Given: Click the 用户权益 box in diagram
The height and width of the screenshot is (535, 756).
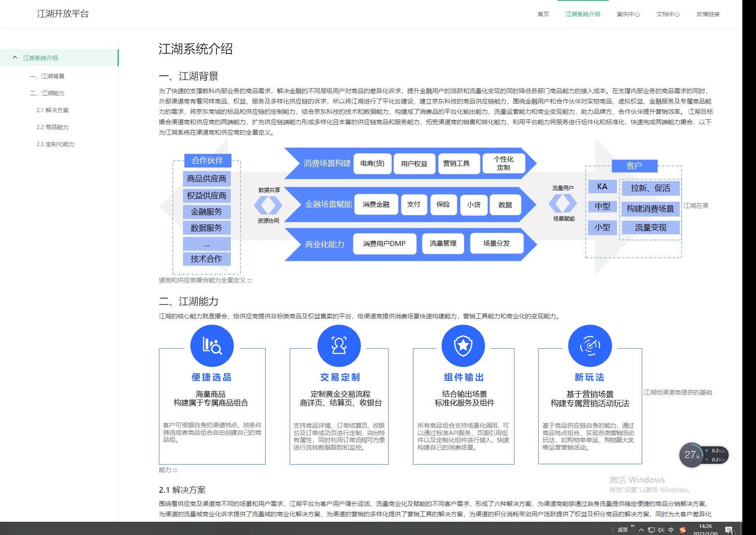Looking at the screenshot, I should (x=414, y=164).
